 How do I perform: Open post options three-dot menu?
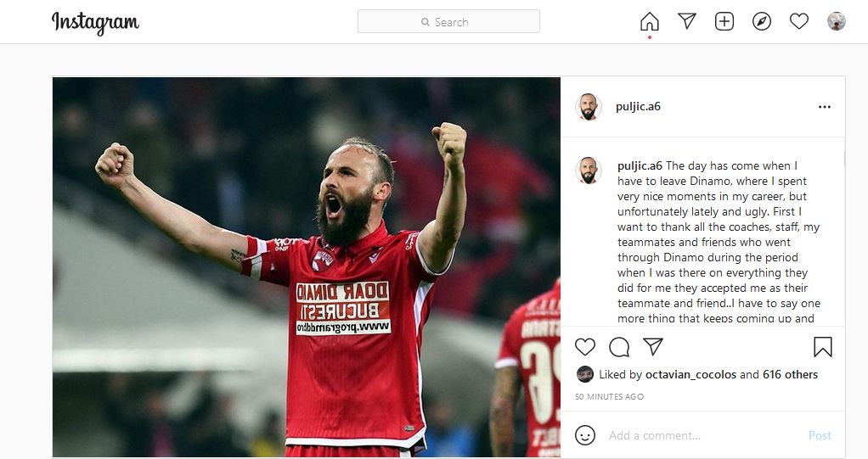[825, 107]
